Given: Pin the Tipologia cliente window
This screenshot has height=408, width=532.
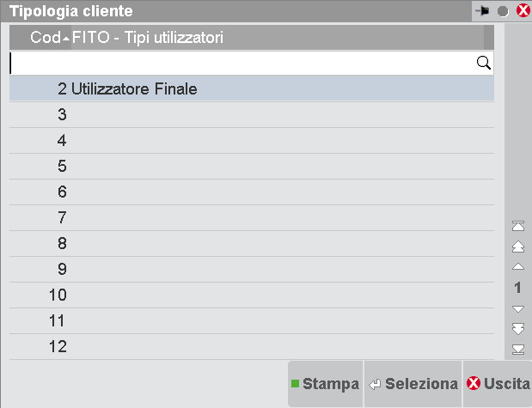Looking at the screenshot, I should click(x=485, y=11).
